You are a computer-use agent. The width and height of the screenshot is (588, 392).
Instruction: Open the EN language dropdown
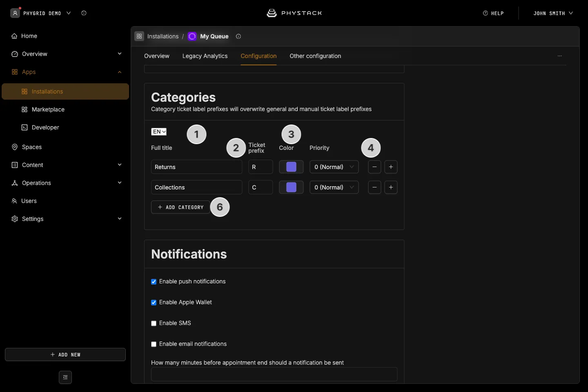tap(159, 131)
